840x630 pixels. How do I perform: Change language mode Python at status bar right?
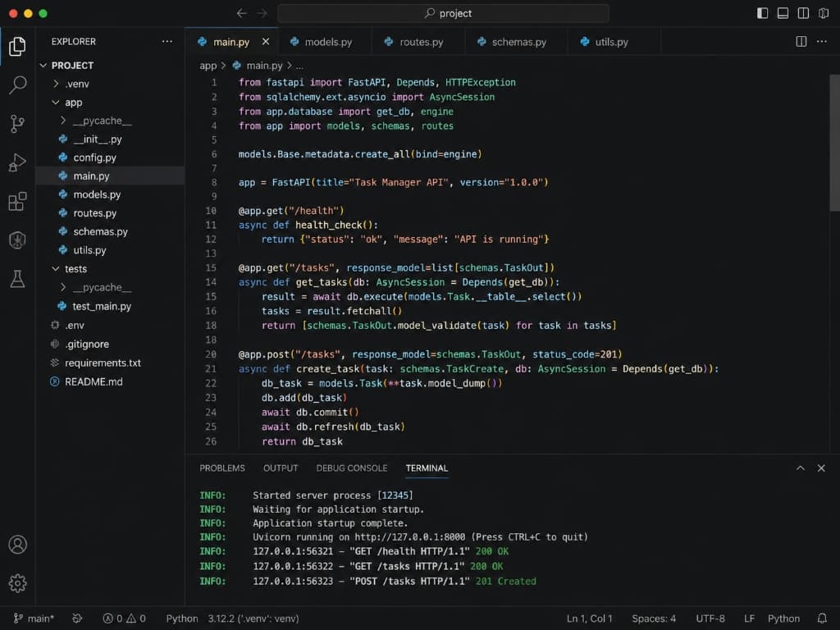tap(783, 619)
